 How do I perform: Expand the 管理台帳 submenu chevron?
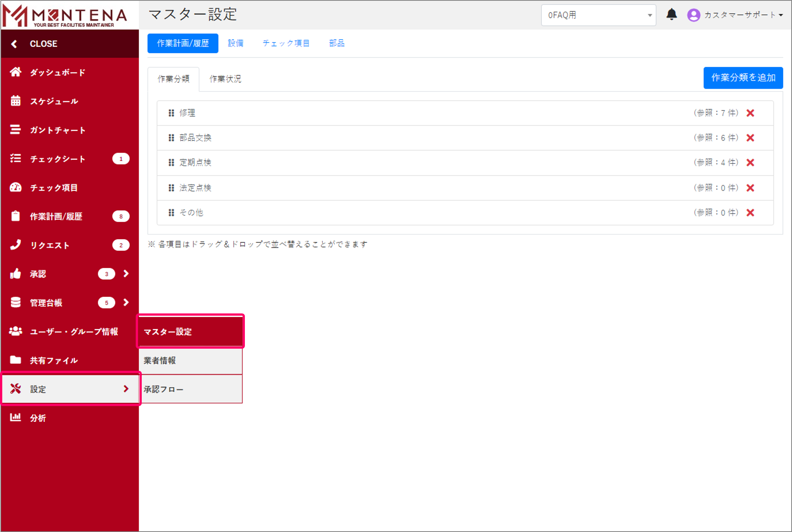(126, 303)
